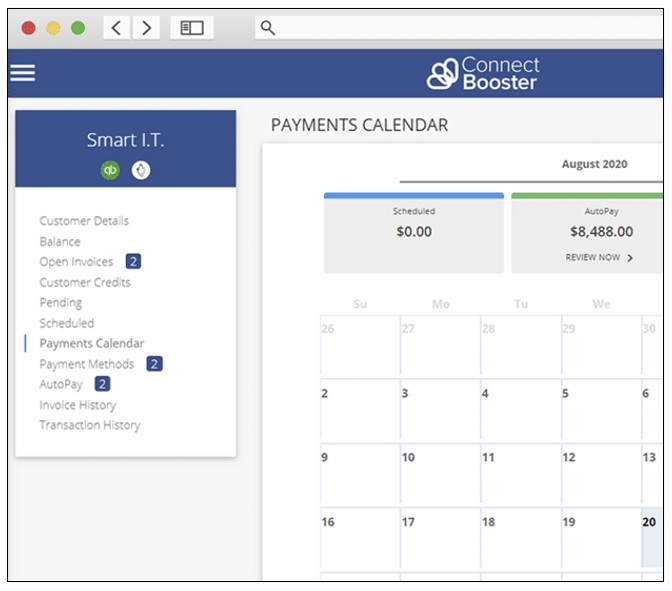
Task: Open Customer Details in the sidebar
Action: tap(84, 221)
